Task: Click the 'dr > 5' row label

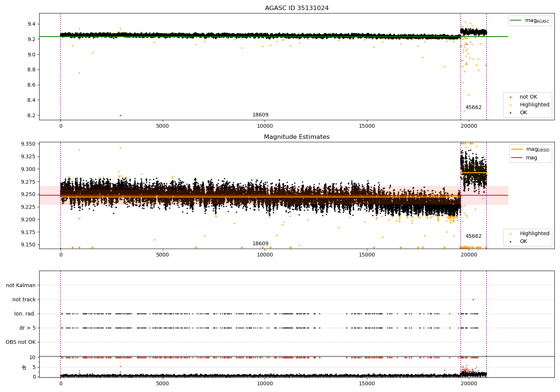Action: 28,328
